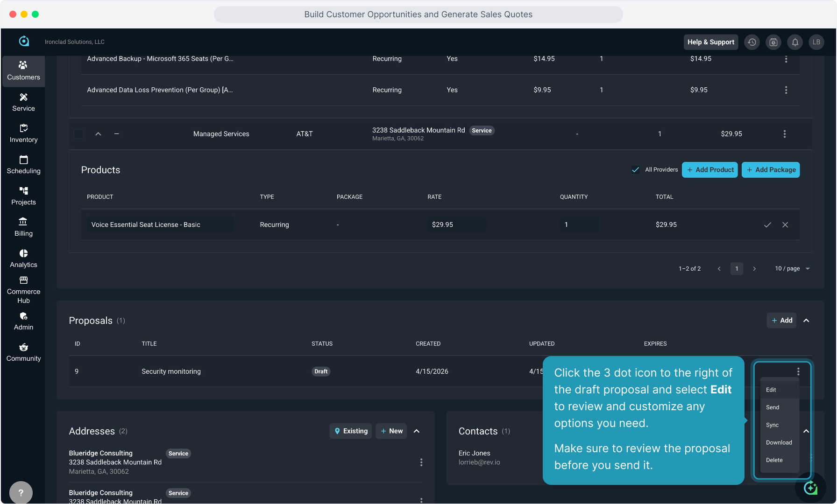Open the history clock icon in header
The width and height of the screenshot is (837, 504).
[752, 42]
